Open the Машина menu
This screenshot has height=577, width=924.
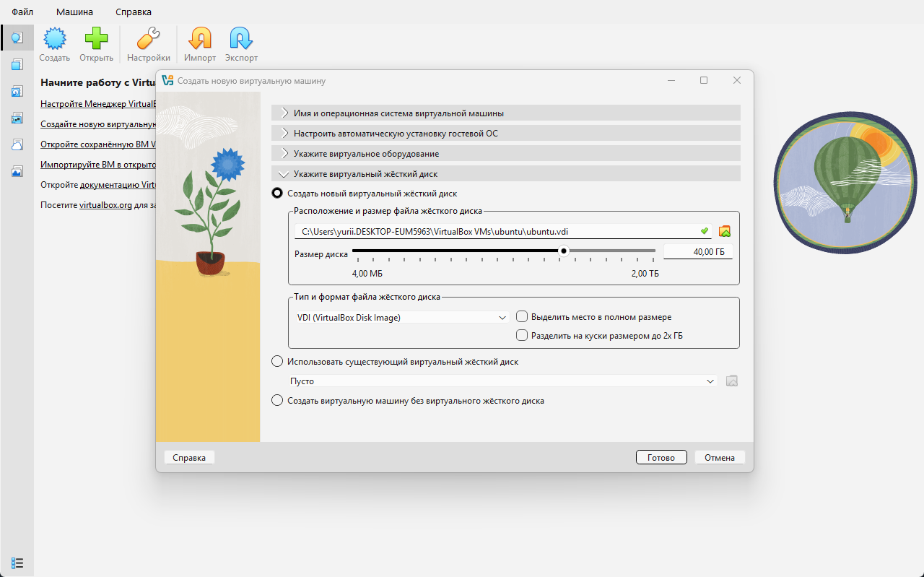click(x=74, y=12)
